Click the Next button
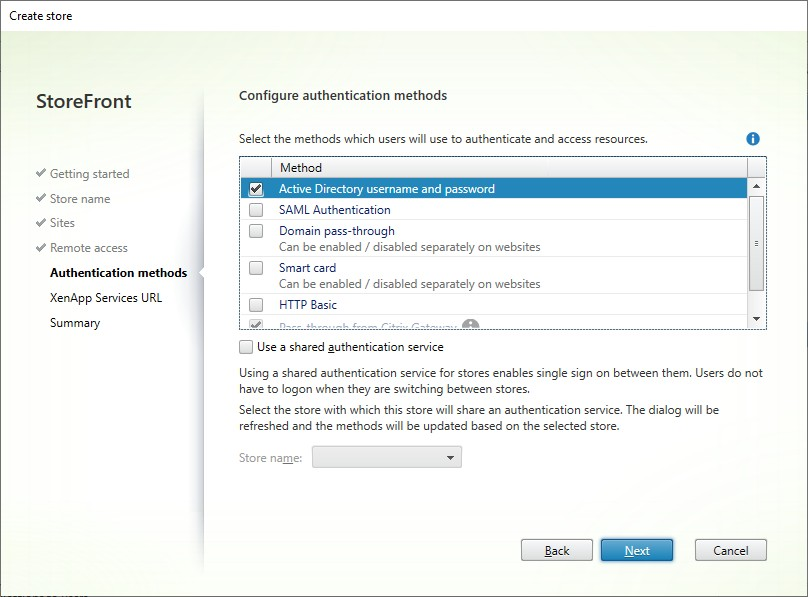This screenshot has height=597, width=808. pos(637,550)
